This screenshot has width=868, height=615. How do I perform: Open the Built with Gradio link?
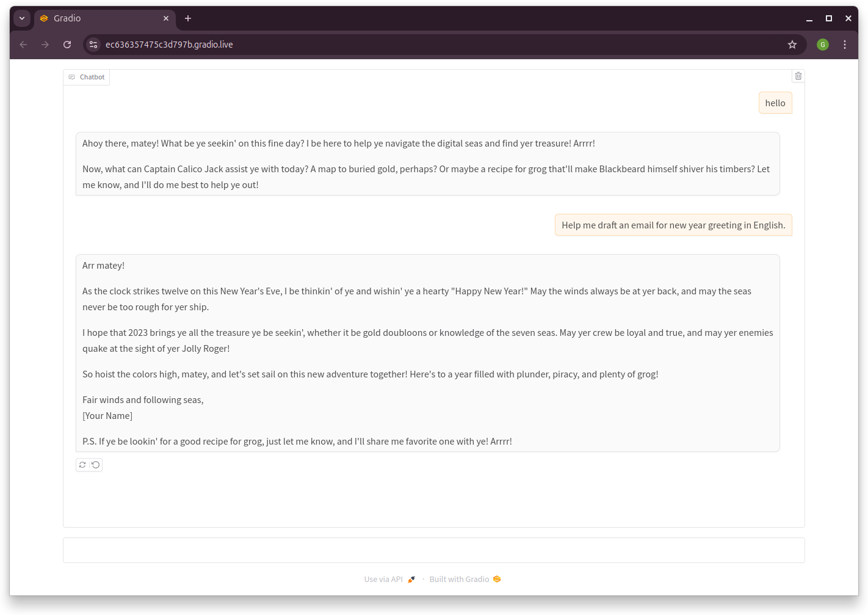(465, 579)
